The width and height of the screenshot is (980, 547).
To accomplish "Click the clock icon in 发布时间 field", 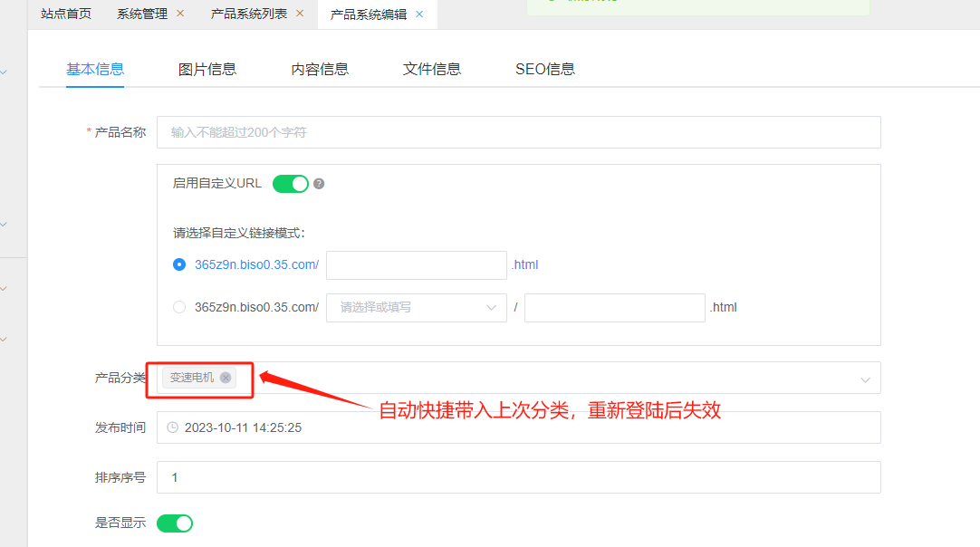I will point(172,427).
